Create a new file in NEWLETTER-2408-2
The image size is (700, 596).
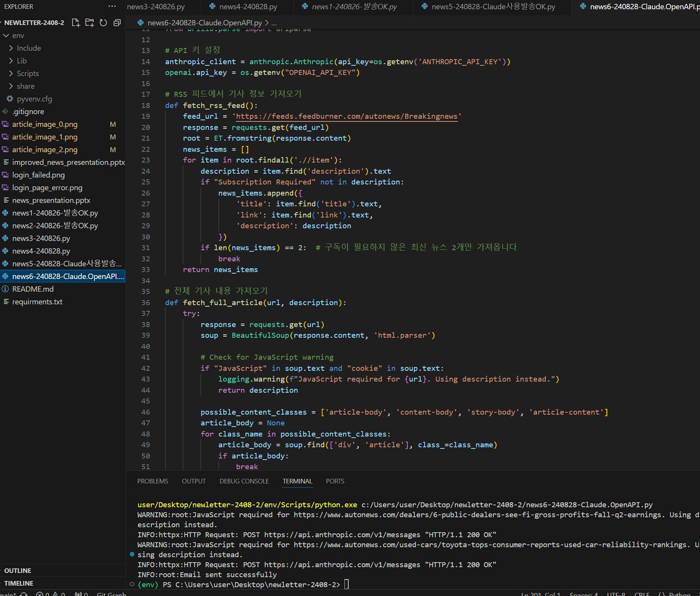(76, 23)
